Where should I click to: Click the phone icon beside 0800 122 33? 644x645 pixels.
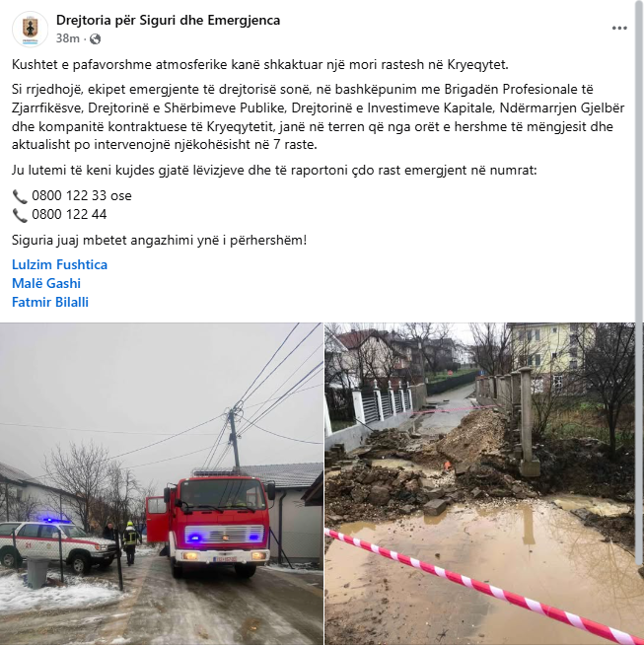(20, 196)
